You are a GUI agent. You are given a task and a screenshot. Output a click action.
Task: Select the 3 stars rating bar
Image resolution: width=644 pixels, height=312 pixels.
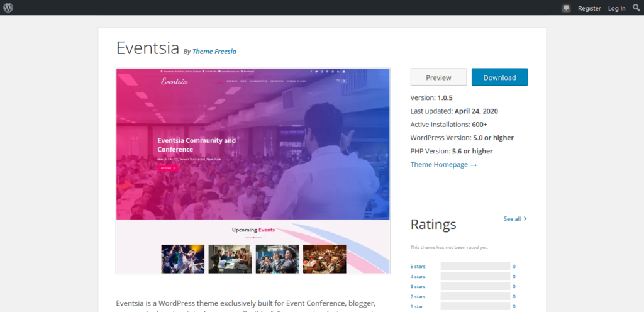coord(475,286)
